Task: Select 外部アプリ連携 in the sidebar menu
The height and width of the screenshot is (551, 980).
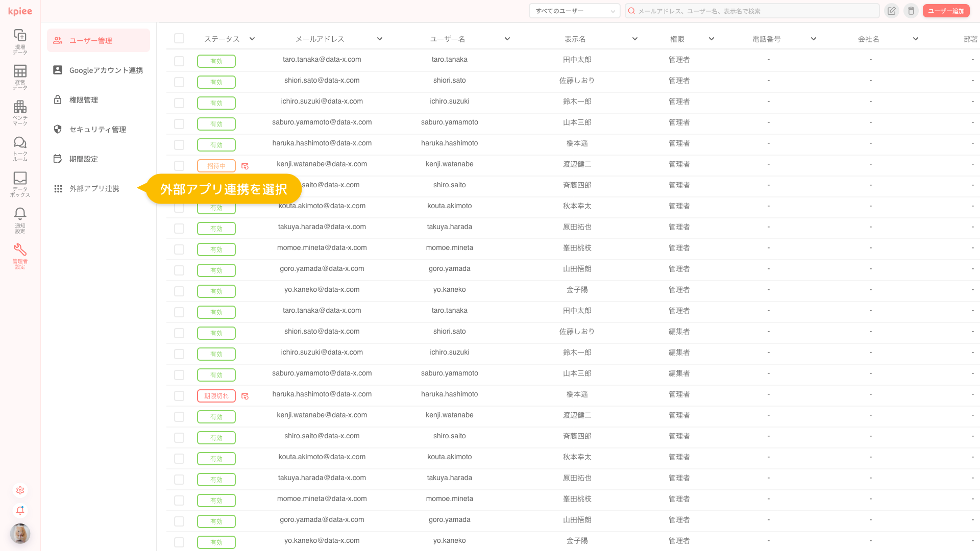Action: [x=94, y=188]
